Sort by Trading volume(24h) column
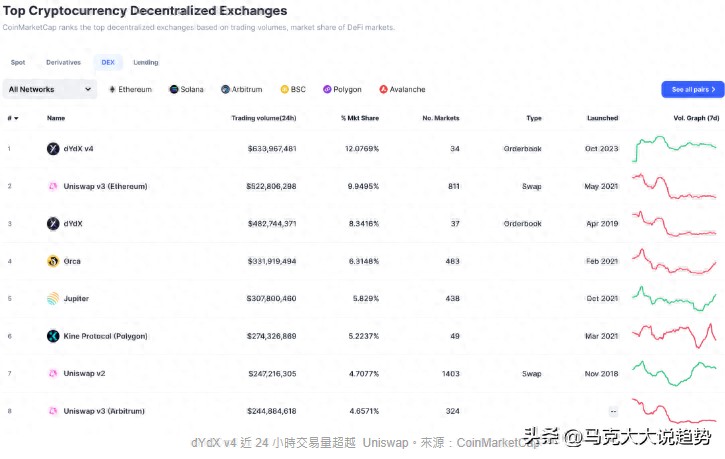The height and width of the screenshot is (459, 725). click(x=264, y=118)
